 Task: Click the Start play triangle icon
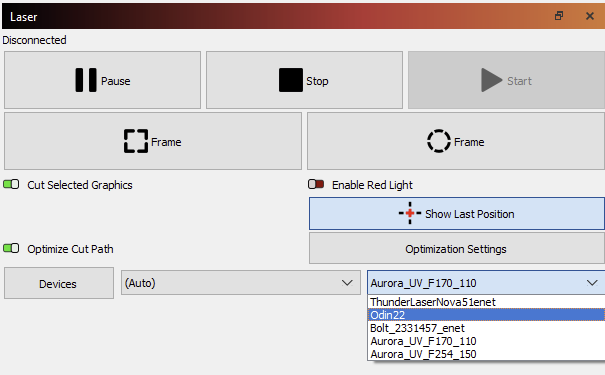492,80
